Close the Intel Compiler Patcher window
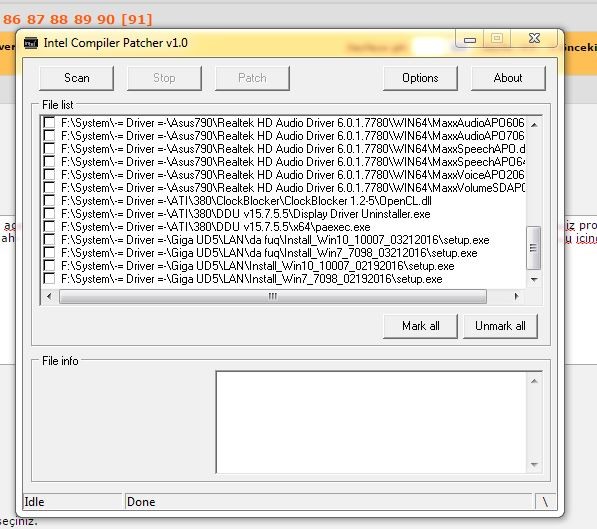This screenshot has width=597, height=529. pyautogui.click(x=535, y=38)
